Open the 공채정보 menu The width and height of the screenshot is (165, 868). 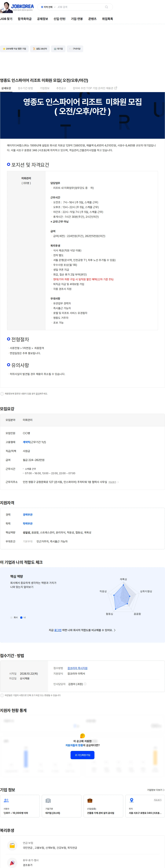click(x=42, y=19)
